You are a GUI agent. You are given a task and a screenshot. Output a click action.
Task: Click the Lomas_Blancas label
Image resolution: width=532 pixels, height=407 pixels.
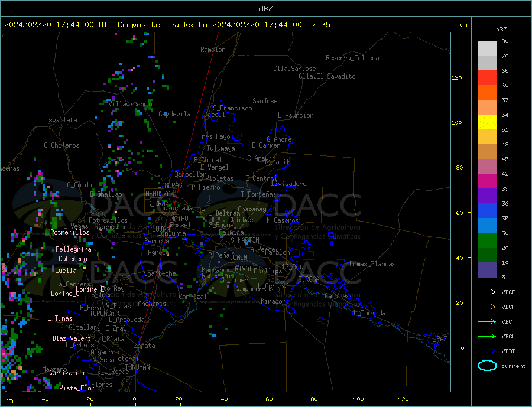[x=372, y=264]
